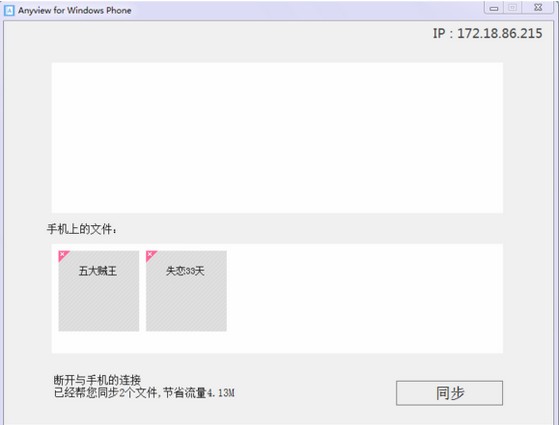Click the IP address 172.18.86.215 text
The height and width of the screenshot is (425, 559).
click(499, 34)
